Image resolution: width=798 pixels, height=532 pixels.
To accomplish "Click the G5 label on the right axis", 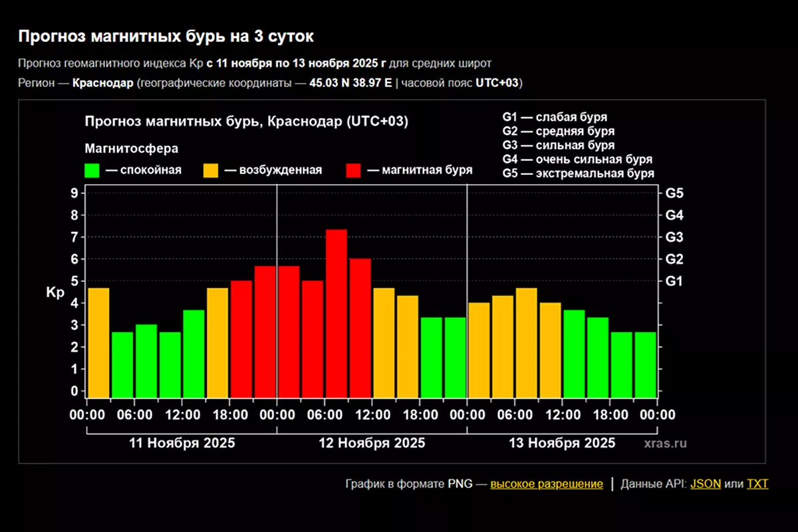I will point(674,194).
